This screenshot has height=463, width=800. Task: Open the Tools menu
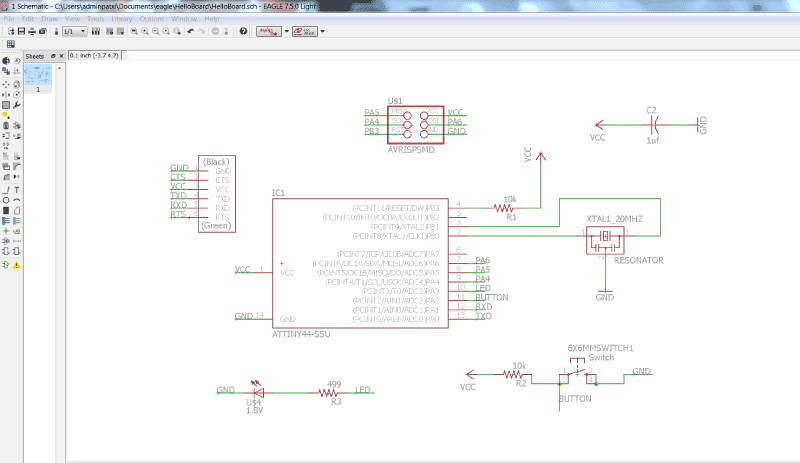[95, 19]
